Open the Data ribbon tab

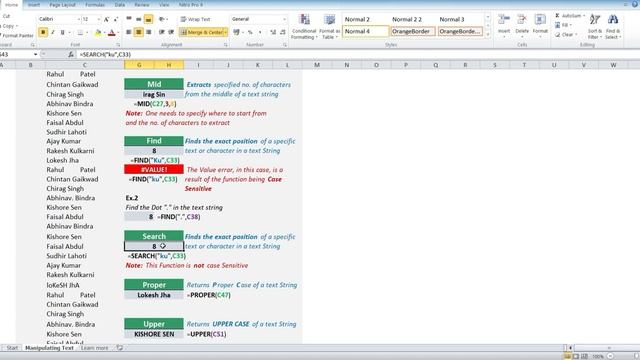[120, 5]
